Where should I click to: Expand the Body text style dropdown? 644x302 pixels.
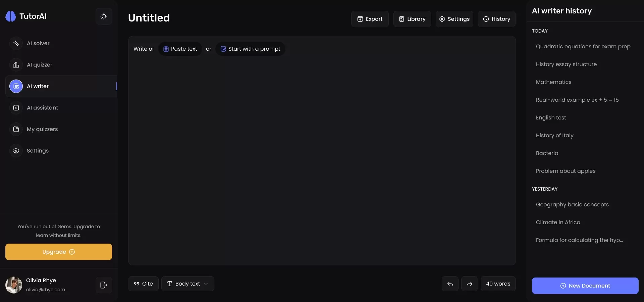point(187,284)
